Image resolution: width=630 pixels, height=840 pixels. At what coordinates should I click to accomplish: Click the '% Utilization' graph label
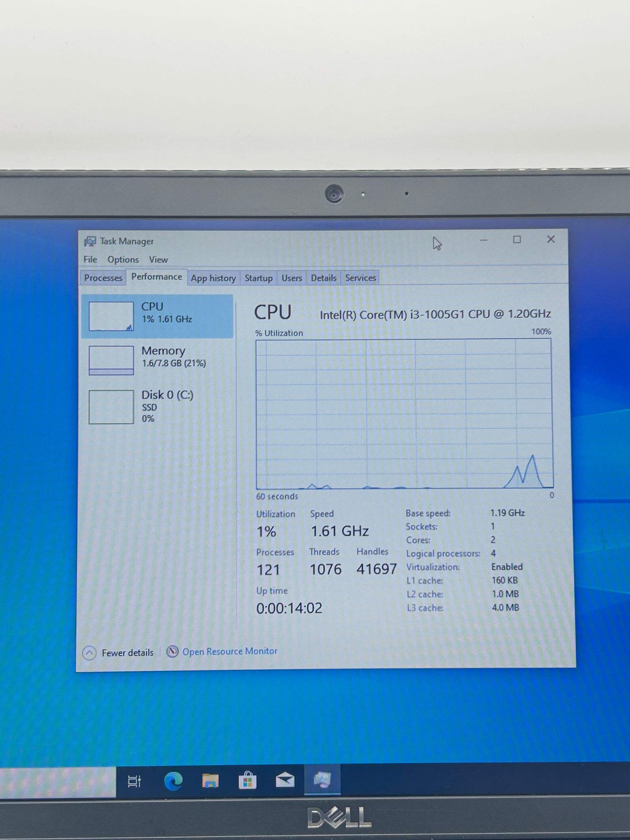pyautogui.click(x=279, y=333)
